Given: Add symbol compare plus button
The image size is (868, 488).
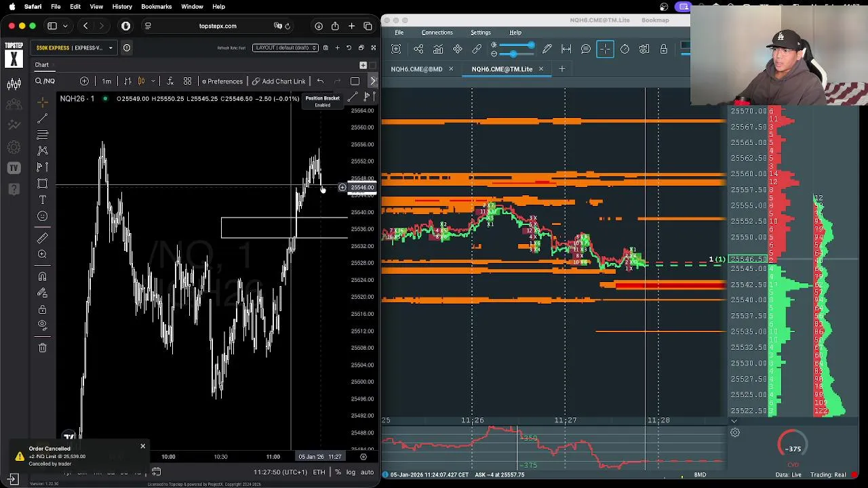Looking at the screenshot, I should point(84,81).
